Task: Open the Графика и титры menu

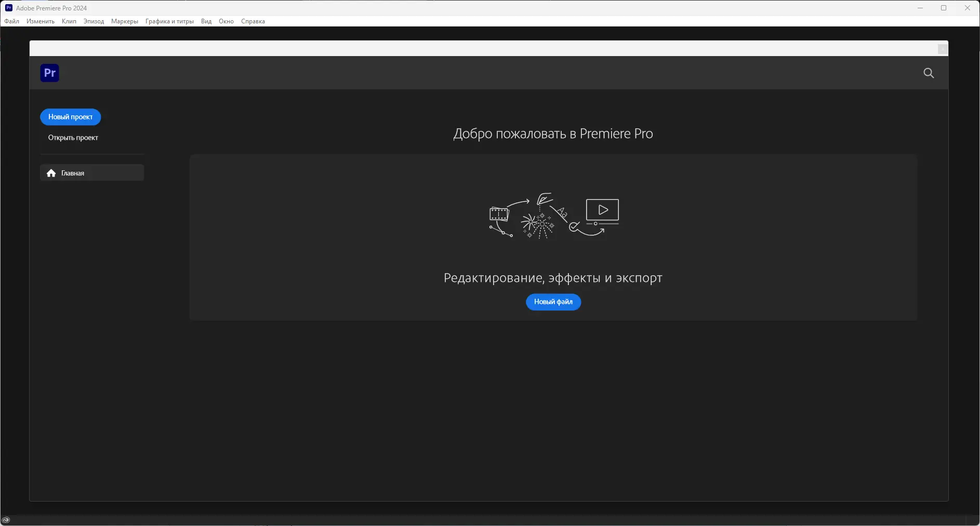Action: [x=169, y=21]
